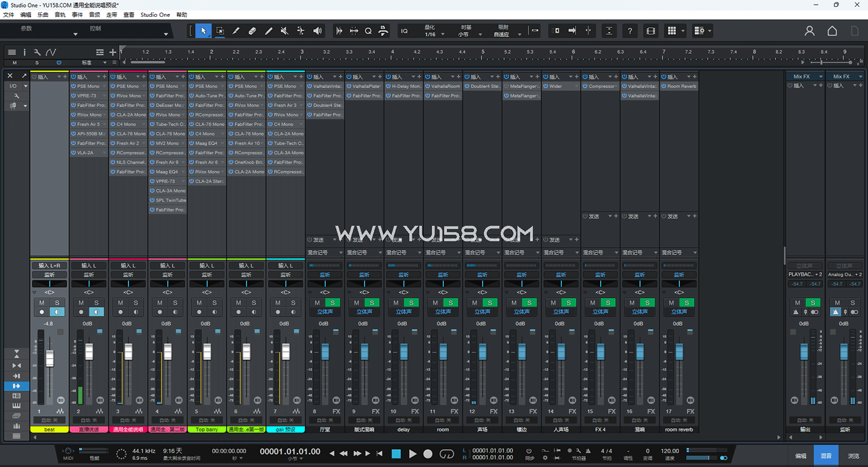Open the user account icon
The width and height of the screenshot is (868, 467).
(810, 31)
